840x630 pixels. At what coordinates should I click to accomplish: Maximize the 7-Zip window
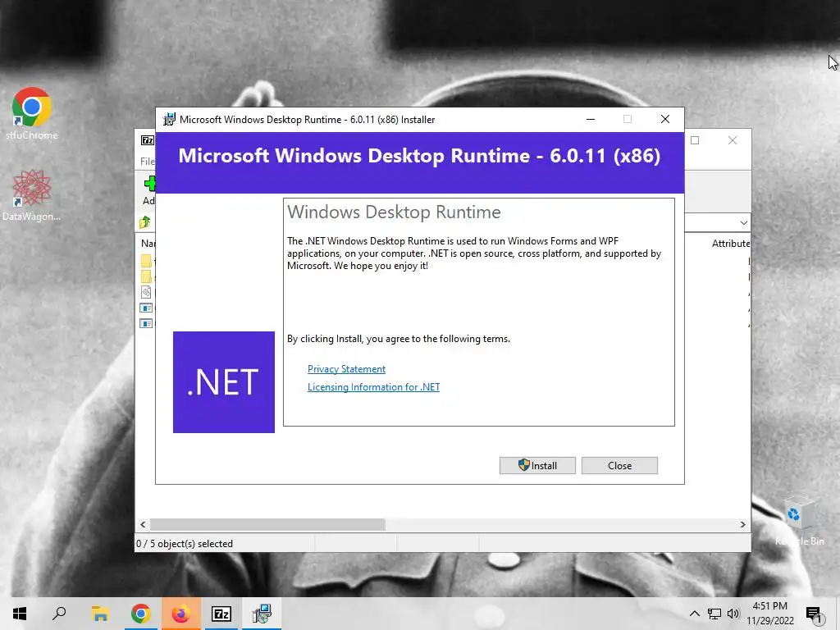(x=695, y=140)
